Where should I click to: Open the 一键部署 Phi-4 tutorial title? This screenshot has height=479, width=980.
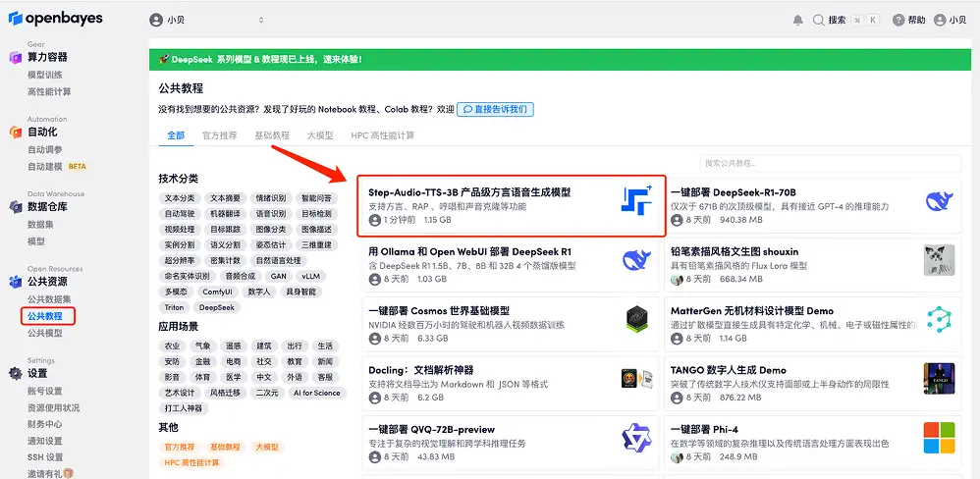[x=704, y=429]
